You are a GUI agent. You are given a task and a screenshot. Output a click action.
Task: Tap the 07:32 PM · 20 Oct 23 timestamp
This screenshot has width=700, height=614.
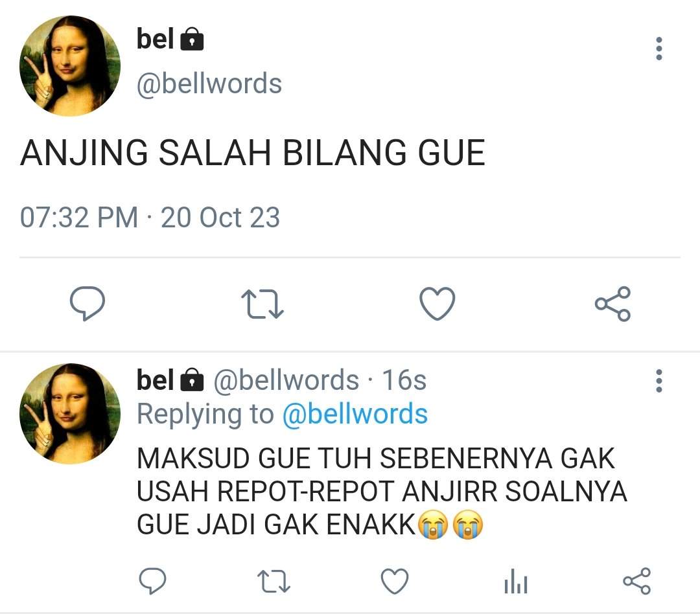click(150, 218)
